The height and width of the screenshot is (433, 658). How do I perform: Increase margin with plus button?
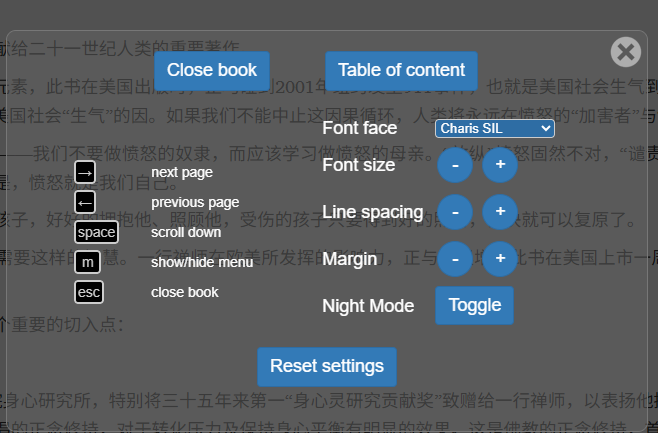pos(500,259)
